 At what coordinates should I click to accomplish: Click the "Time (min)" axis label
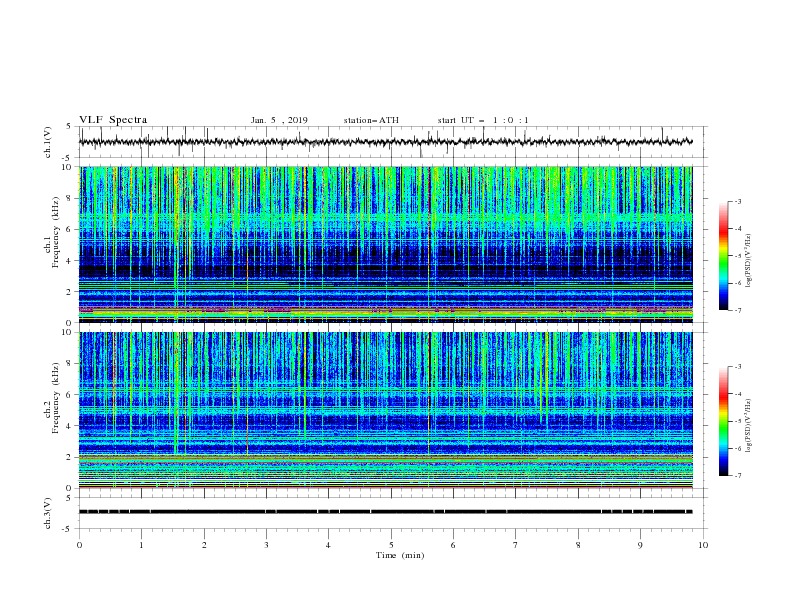pyautogui.click(x=400, y=555)
